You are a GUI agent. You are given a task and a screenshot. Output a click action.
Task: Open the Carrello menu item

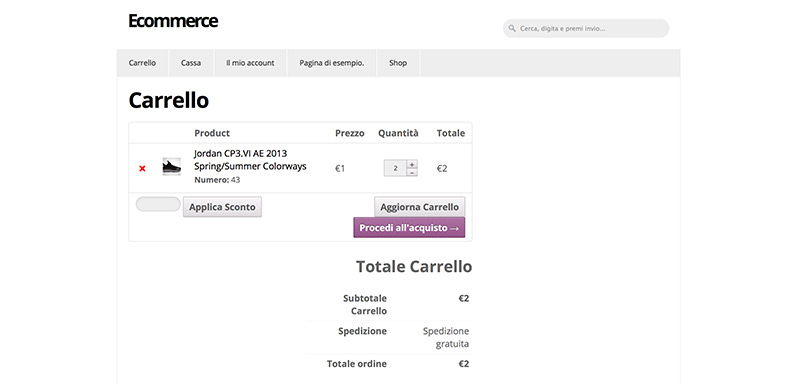tap(142, 63)
